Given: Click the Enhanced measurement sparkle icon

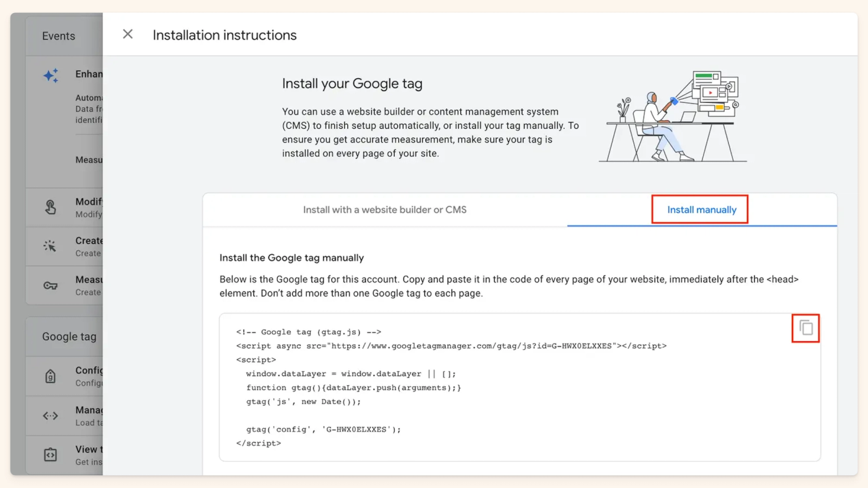Looking at the screenshot, I should pos(51,76).
